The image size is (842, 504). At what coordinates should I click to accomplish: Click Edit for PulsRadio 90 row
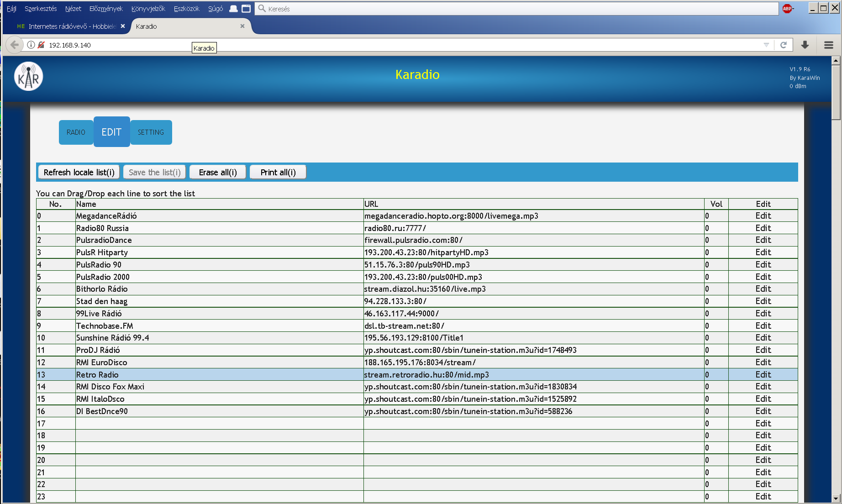(x=763, y=265)
